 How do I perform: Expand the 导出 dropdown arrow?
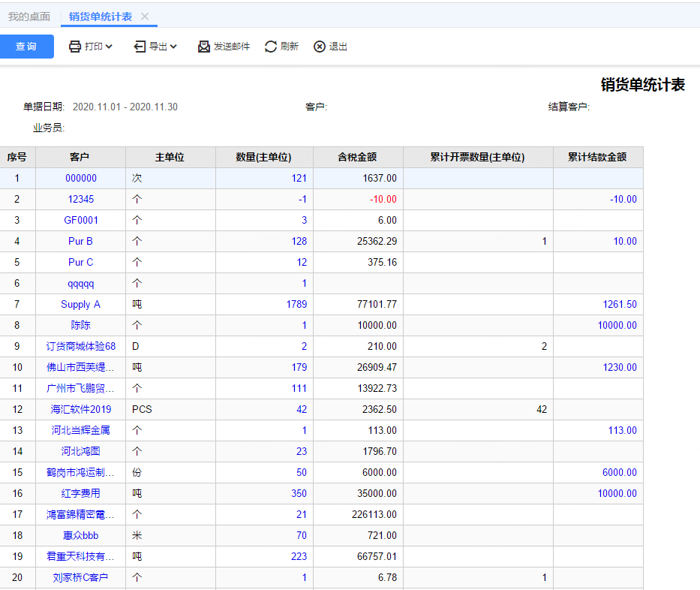click(173, 47)
